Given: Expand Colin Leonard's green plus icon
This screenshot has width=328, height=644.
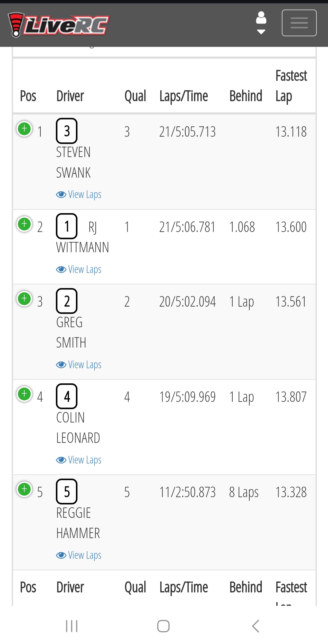Looking at the screenshot, I should pos(25,394).
